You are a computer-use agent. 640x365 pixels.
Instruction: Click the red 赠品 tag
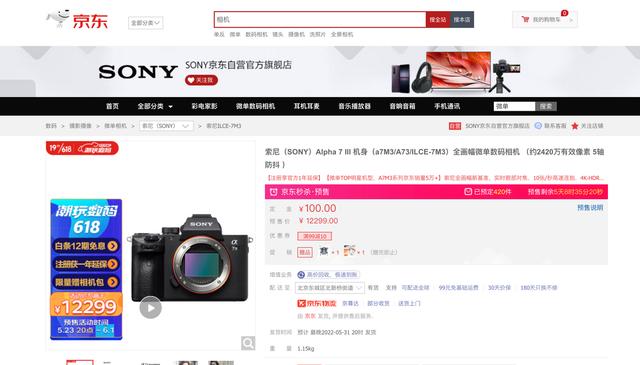(304, 252)
